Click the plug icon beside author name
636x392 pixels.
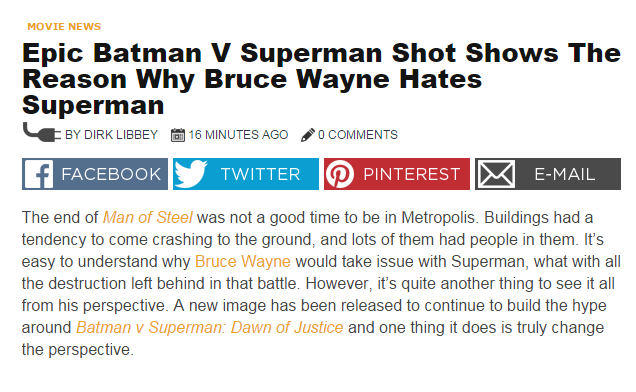tap(42, 132)
